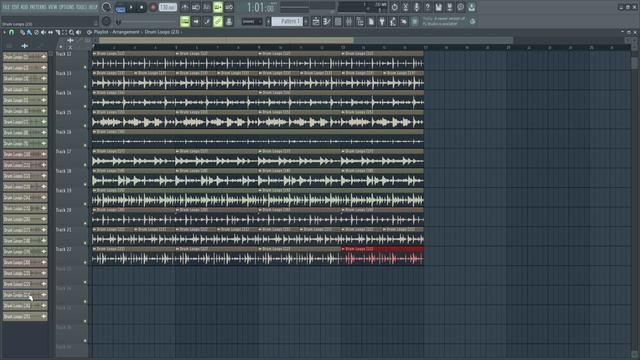Image resolution: width=640 pixels, height=360 pixels.
Task: Select the playlist delete tool
Action: coord(36,32)
